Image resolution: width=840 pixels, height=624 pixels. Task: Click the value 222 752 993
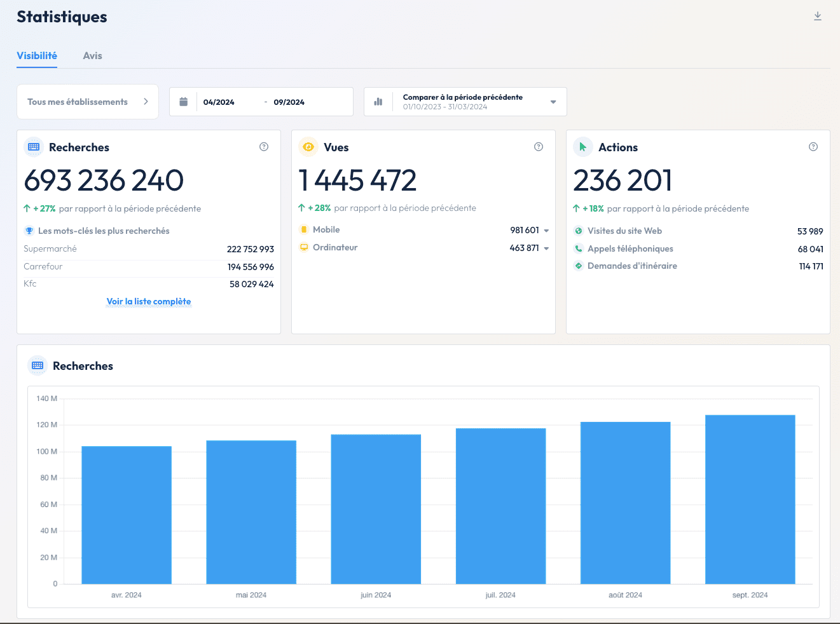[251, 249]
